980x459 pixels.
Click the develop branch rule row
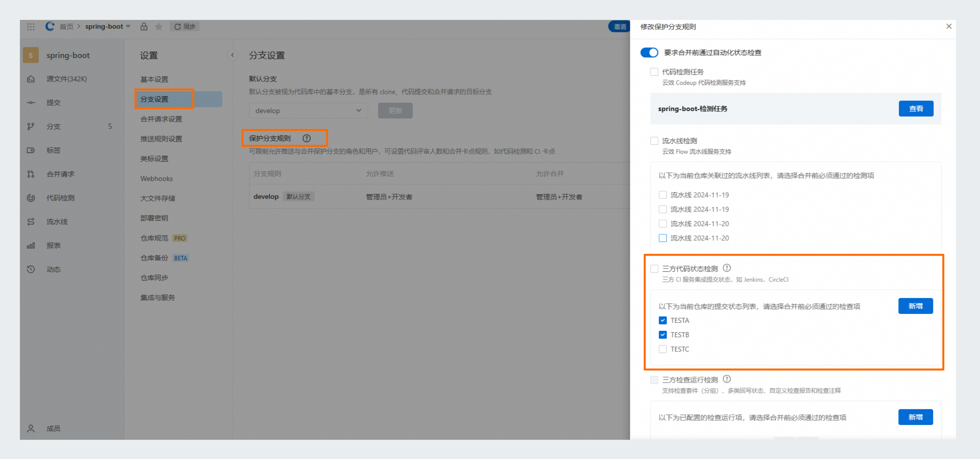[440, 197]
